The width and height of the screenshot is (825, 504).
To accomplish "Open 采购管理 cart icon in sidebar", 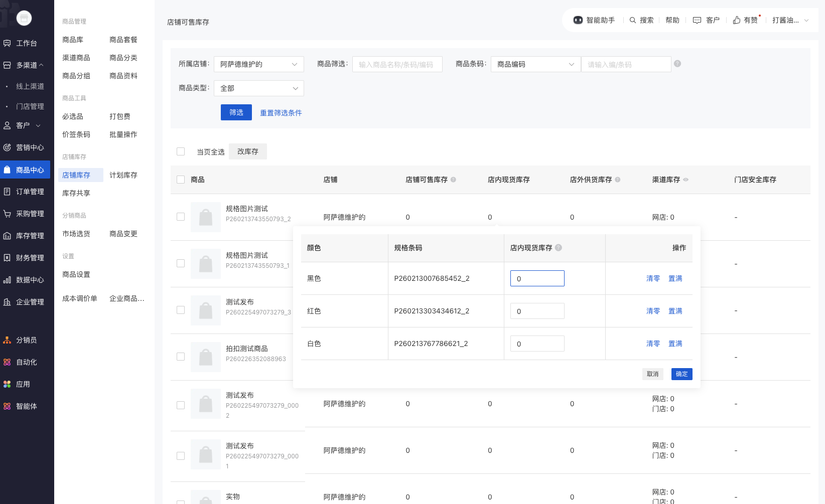I will point(7,214).
